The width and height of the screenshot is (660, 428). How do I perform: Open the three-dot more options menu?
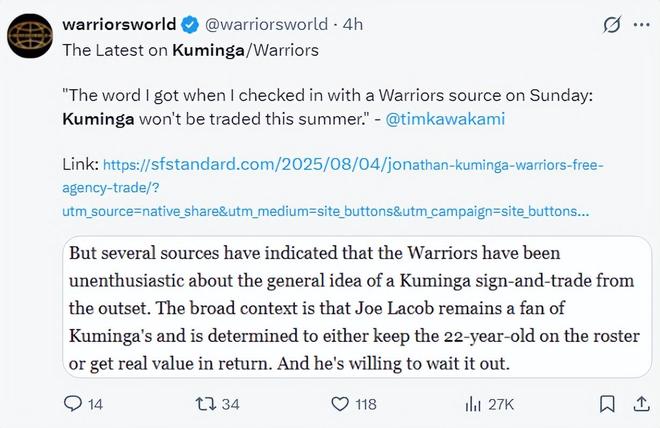(x=641, y=25)
